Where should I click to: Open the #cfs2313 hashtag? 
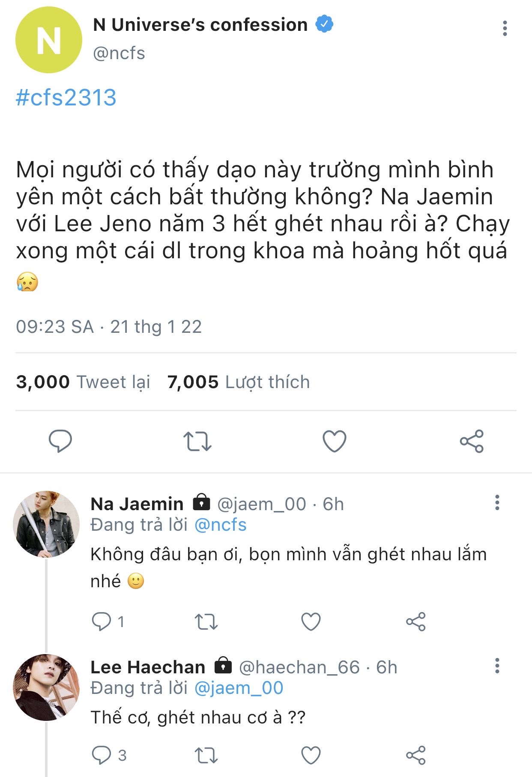pos(66,98)
